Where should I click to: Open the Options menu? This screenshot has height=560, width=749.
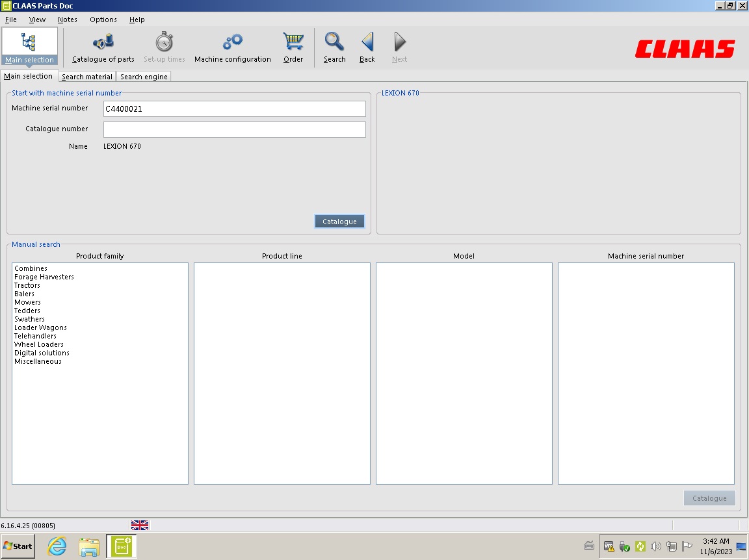[103, 19]
